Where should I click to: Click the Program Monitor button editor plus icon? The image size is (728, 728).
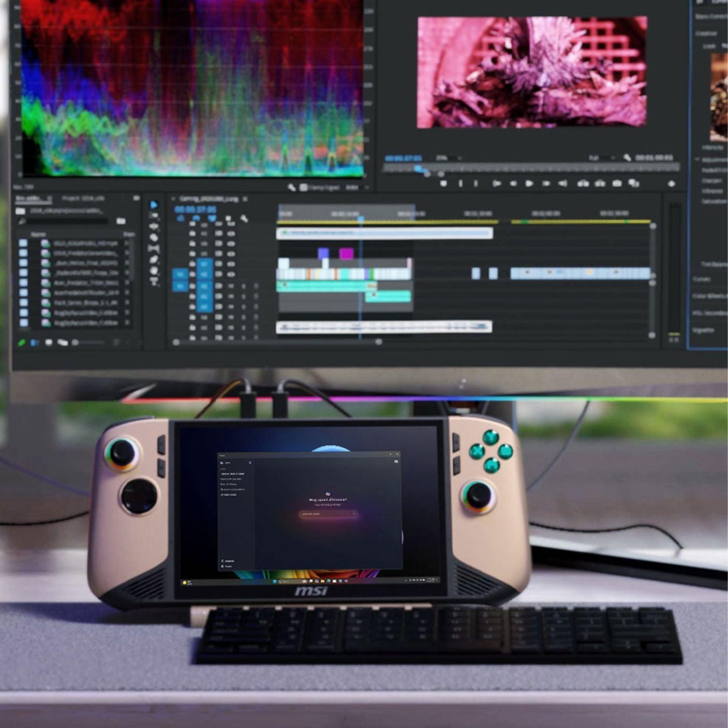(x=671, y=184)
